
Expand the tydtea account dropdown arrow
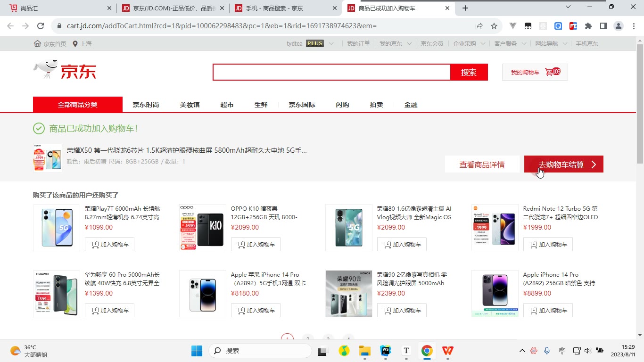(x=331, y=44)
